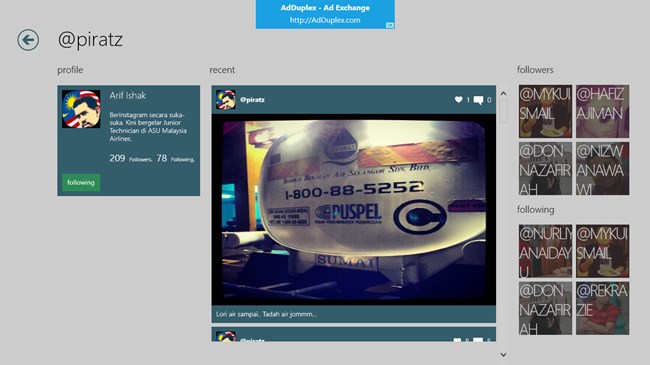650x365 pixels.
Task: Open follower @MYKUISMAIL tile
Action: coord(545,111)
